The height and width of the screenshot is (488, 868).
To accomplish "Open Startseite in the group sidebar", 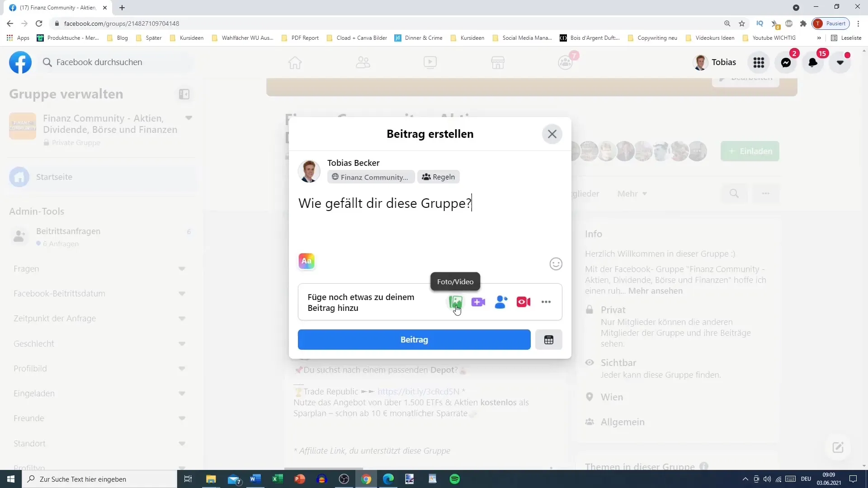I will (x=102, y=177).
